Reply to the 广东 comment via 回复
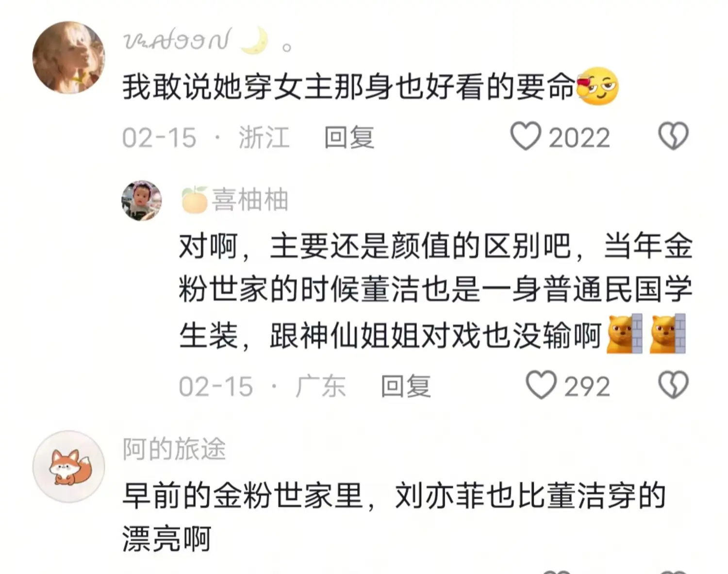The image size is (728, 574). [x=406, y=387]
